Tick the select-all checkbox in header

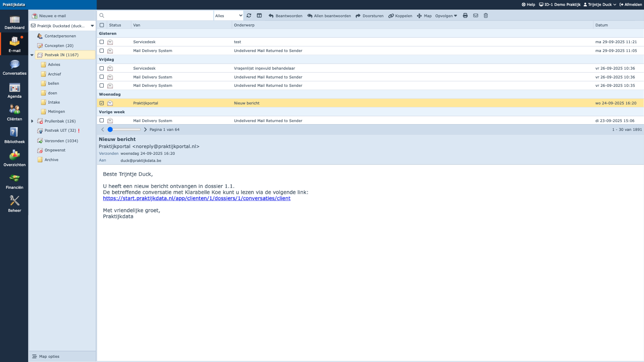pos(102,25)
